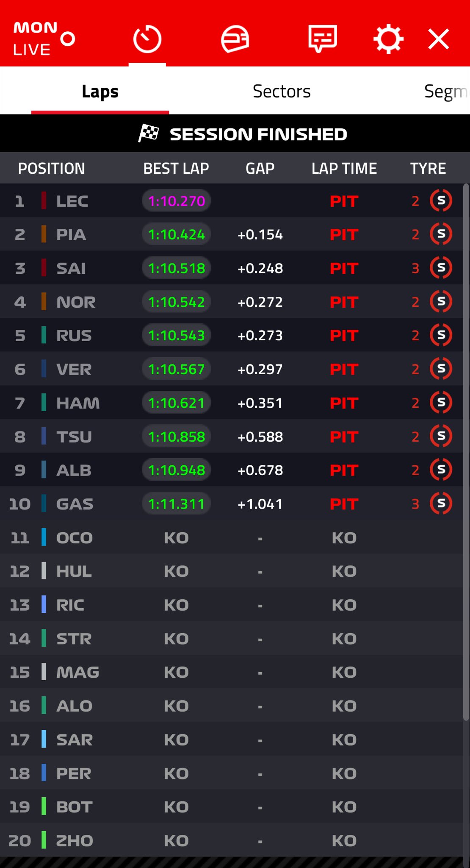Close the live timing panel

point(438,39)
